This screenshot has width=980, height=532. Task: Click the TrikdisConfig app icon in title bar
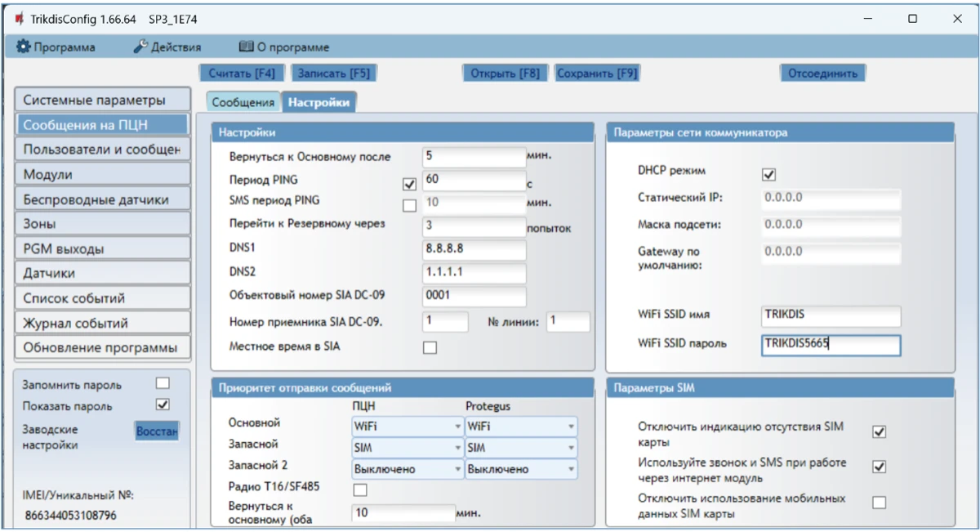[x=18, y=19]
